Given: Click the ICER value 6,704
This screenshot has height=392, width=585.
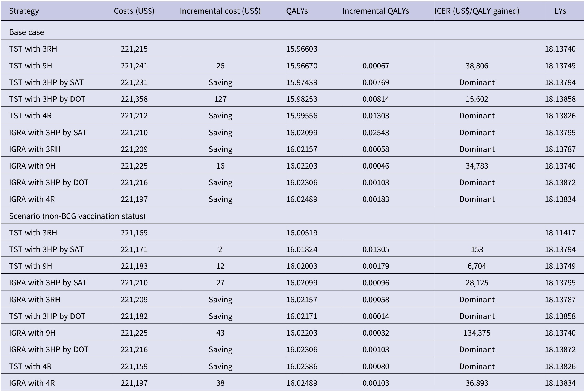Looking at the screenshot, I should click(477, 266).
